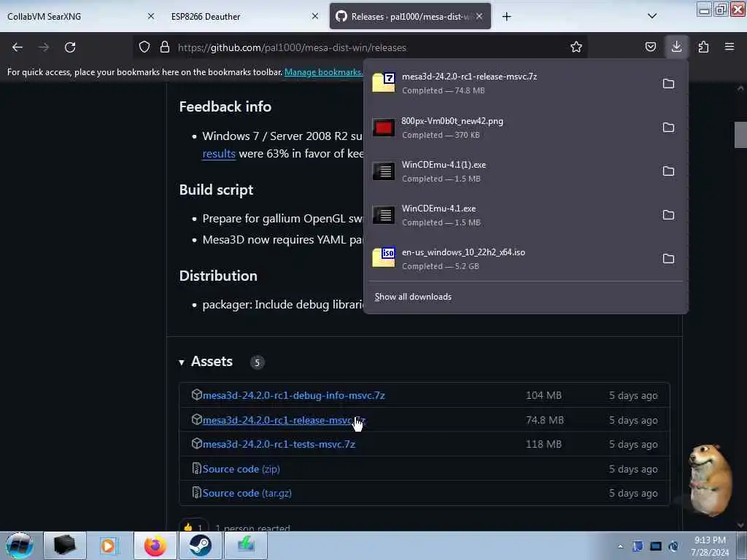The image size is (747, 560).
Task: Close the CollabVM SearXNG tab
Action: coord(150,16)
